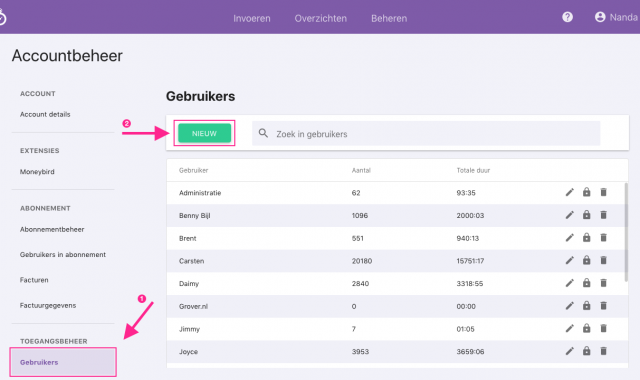Screen dimensions: 640x380
Task: Open Facturen in the sidebar
Action: click(x=34, y=280)
